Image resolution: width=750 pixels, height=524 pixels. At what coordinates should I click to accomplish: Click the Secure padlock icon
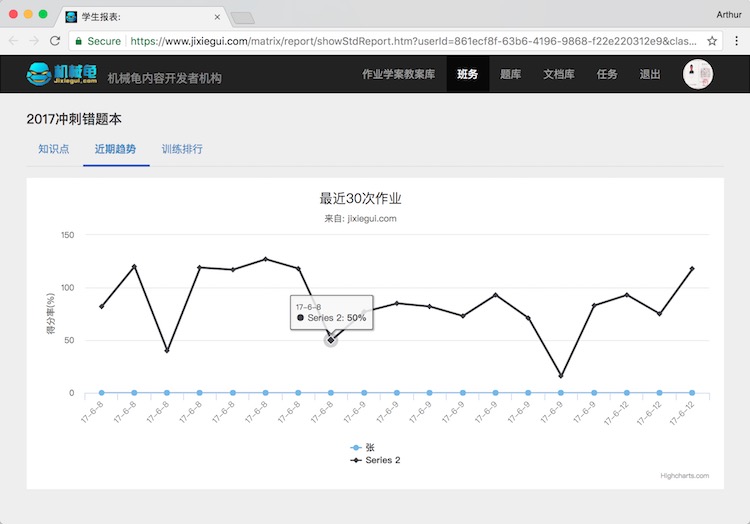coord(79,41)
